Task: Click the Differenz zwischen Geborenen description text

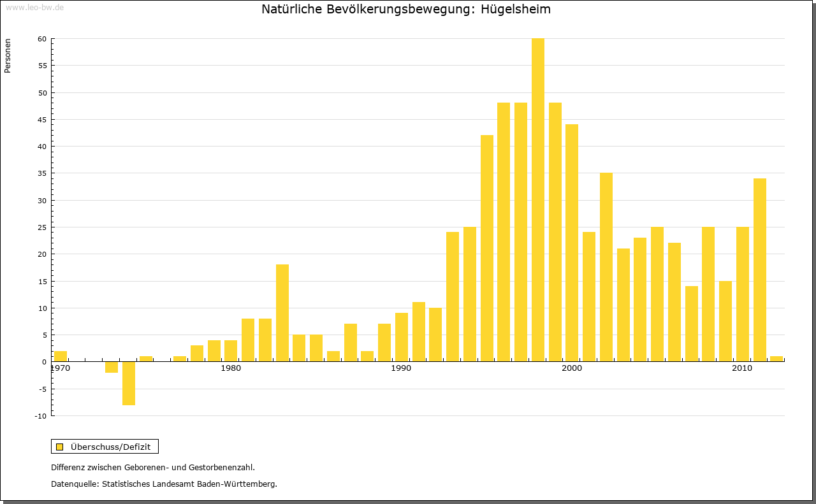Action: (x=153, y=467)
